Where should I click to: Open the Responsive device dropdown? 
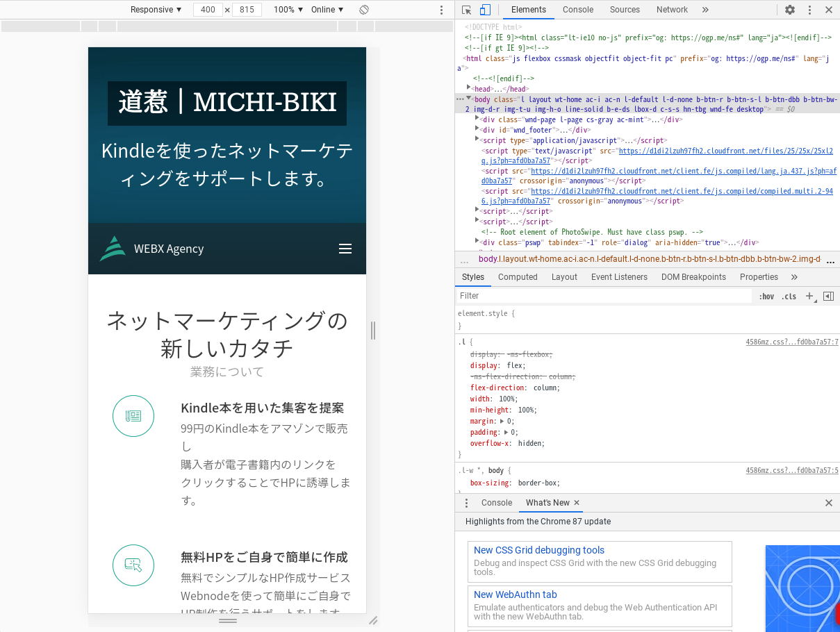click(x=156, y=10)
